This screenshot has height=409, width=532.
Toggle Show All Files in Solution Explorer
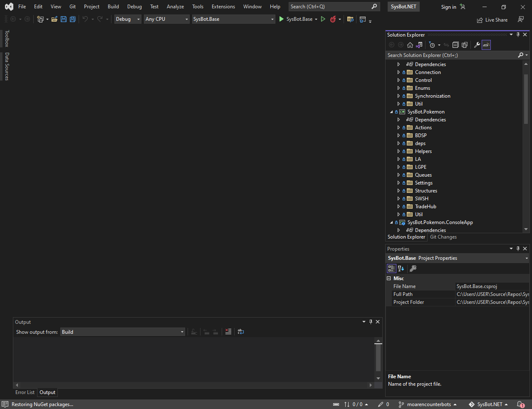pyautogui.click(x=465, y=45)
